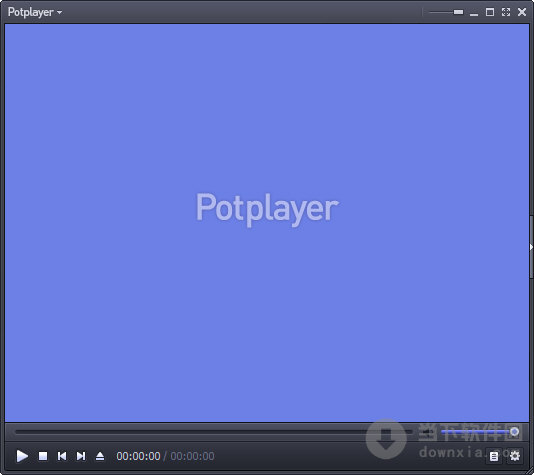This screenshot has width=534, height=475.
Task: Open the Potplayer main menu dropdown
Action: [35, 12]
